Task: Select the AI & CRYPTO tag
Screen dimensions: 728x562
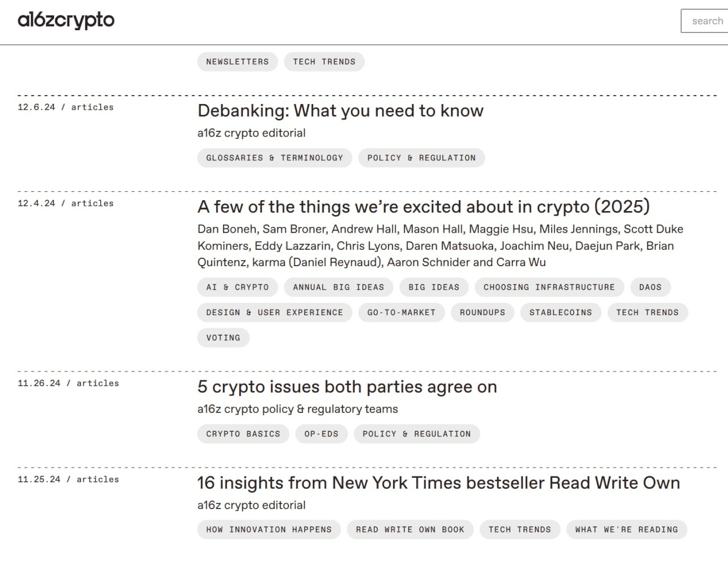Action: [x=237, y=287]
